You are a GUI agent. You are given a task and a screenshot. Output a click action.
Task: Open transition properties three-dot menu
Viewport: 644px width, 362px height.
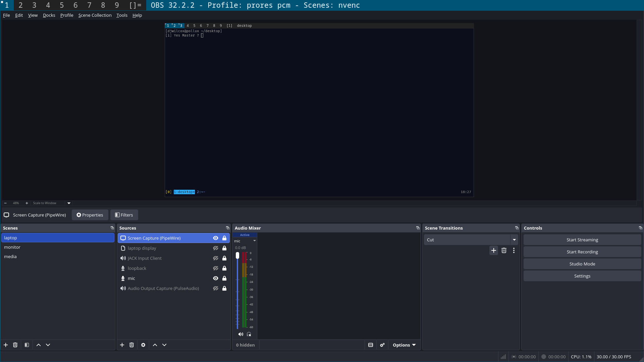tap(514, 250)
